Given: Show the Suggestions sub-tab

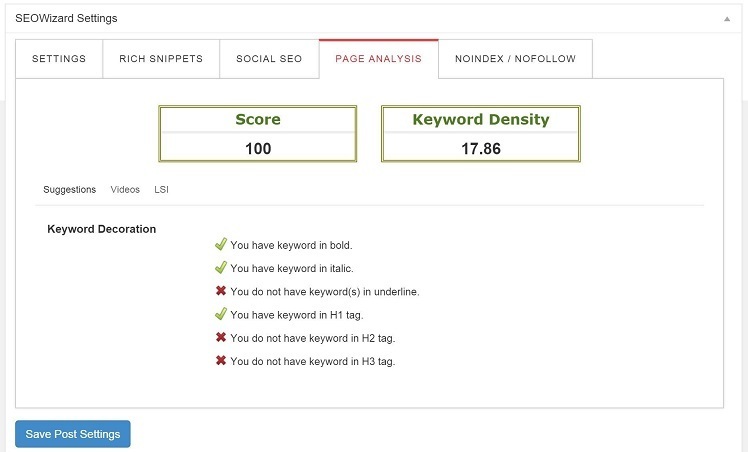Looking at the screenshot, I should tap(70, 189).
